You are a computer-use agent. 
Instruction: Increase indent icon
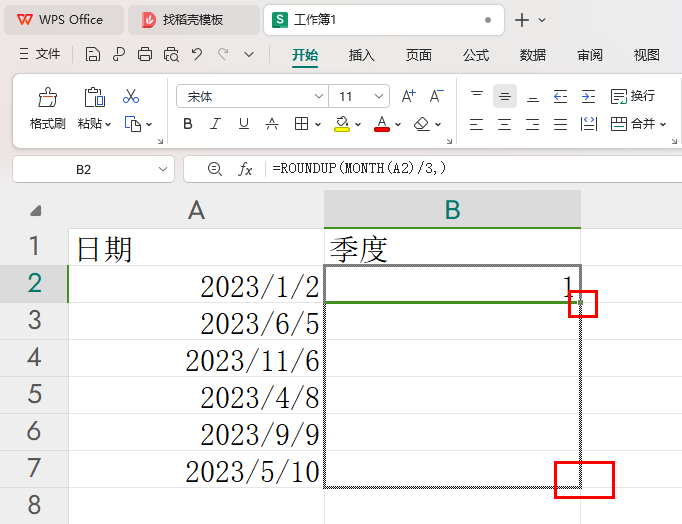588,96
